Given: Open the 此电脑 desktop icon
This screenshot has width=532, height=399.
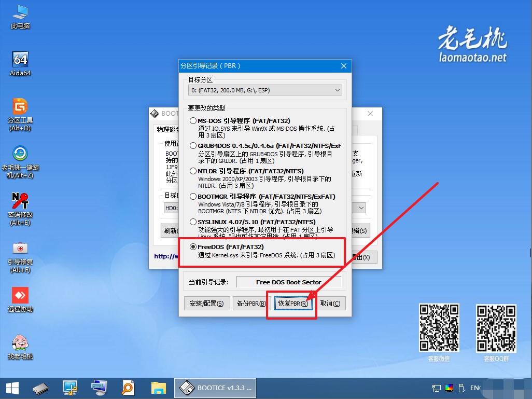Looking at the screenshot, I should 20,16.
